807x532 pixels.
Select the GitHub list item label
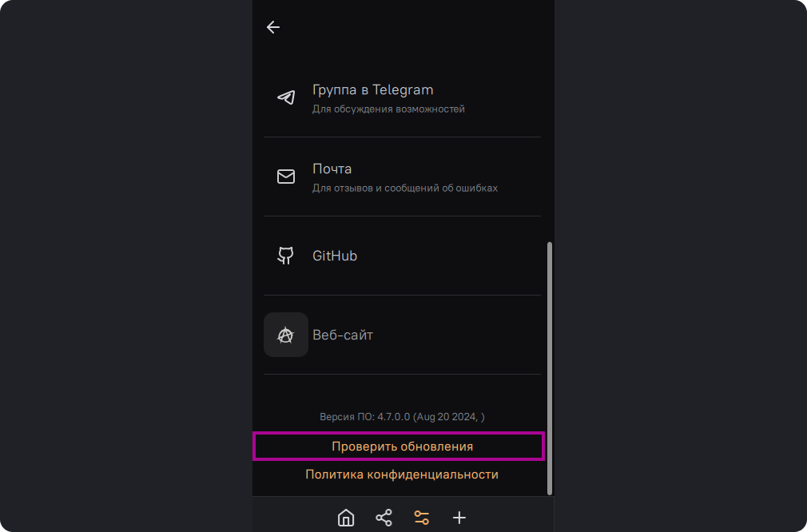click(335, 256)
